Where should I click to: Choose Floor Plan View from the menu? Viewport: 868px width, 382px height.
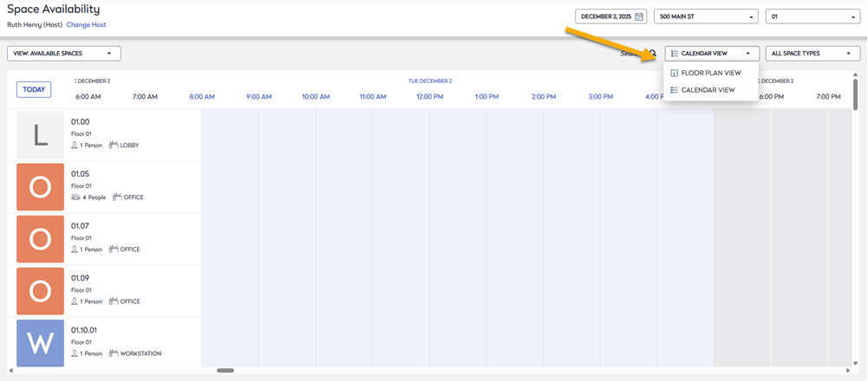click(710, 73)
